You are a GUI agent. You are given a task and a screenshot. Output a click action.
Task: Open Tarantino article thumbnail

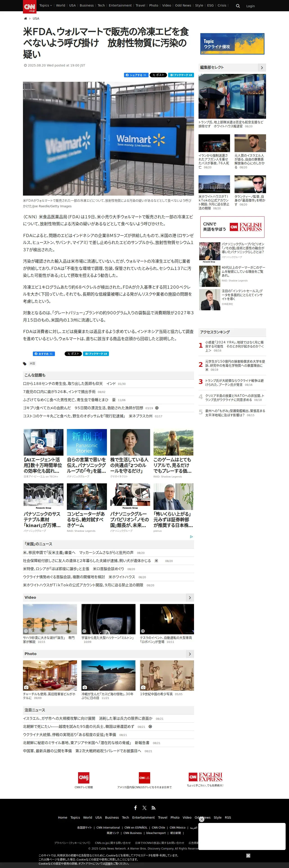click(x=250, y=184)
